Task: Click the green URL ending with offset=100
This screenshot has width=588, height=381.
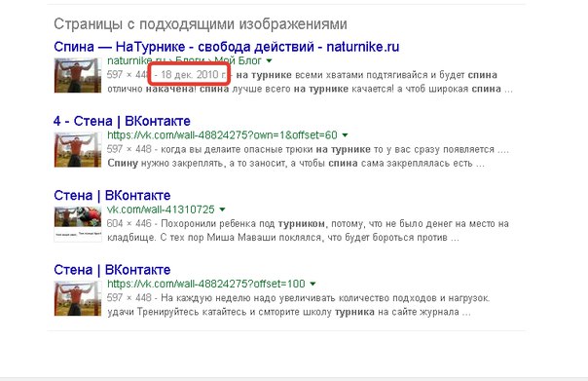Action: click(205, 284)
